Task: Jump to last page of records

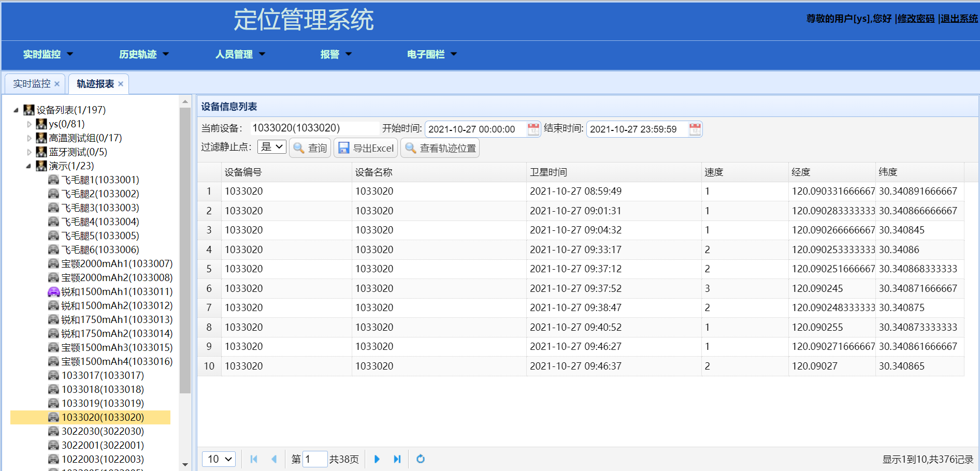Action: click(x=397, y=459)
